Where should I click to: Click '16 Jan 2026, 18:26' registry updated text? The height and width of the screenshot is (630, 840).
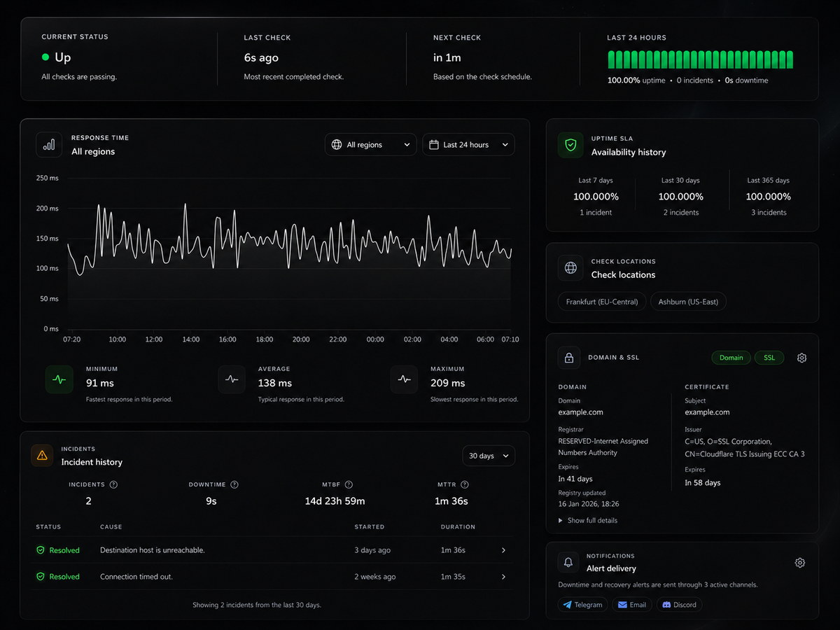pos(589,504)
